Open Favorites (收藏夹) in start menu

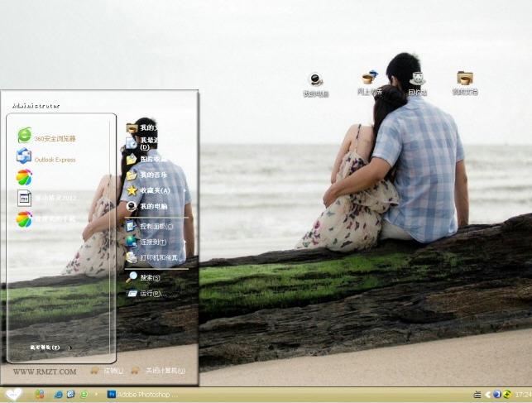[148, 190]
